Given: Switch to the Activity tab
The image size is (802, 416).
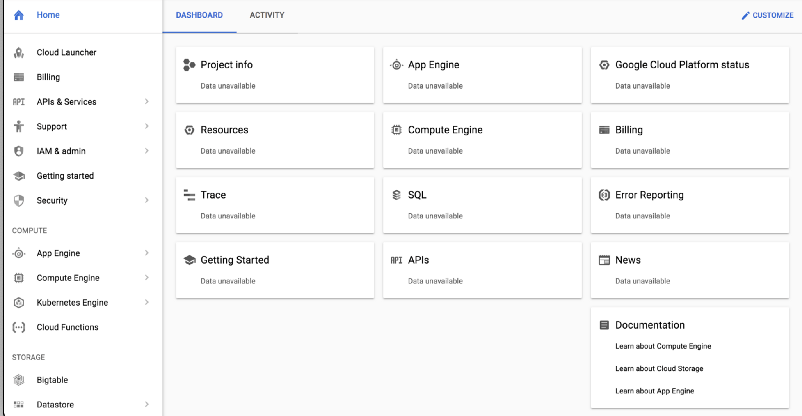Looking at the screenshot, I should [267, 15].
